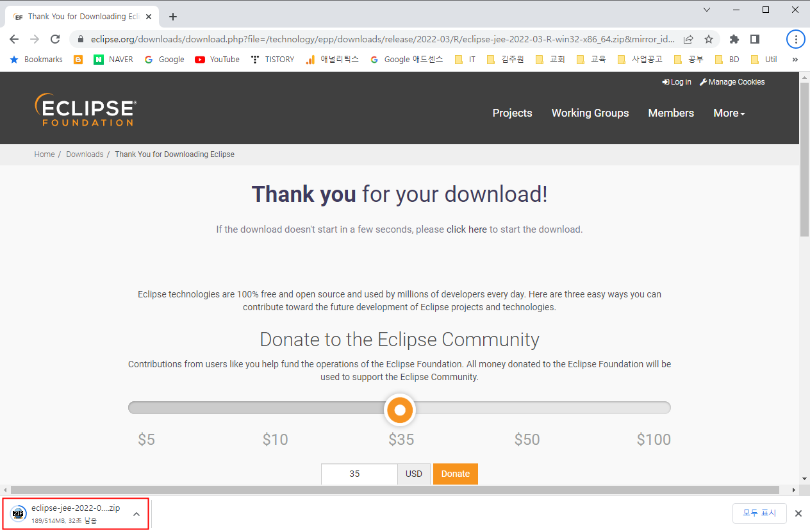This screenshot has width=810, height=532.
Task: Close the downloads bar with X
Action: (798, 513)
